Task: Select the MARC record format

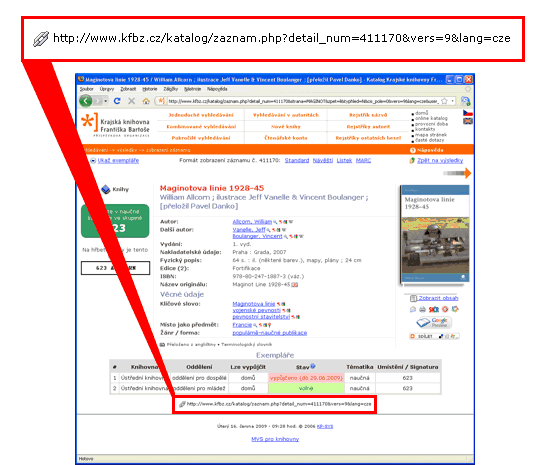Action: pyautogui.click(x=363, y=161)
